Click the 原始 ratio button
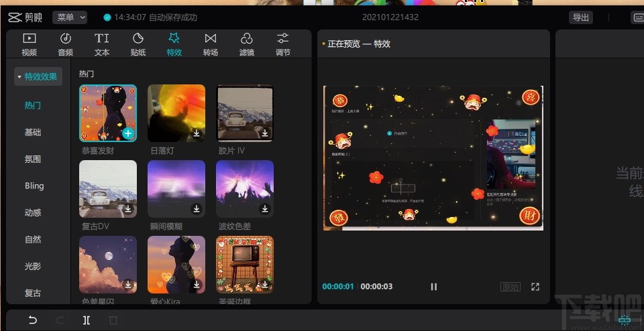Screen dimensions: 644x331 click(511, 287)
